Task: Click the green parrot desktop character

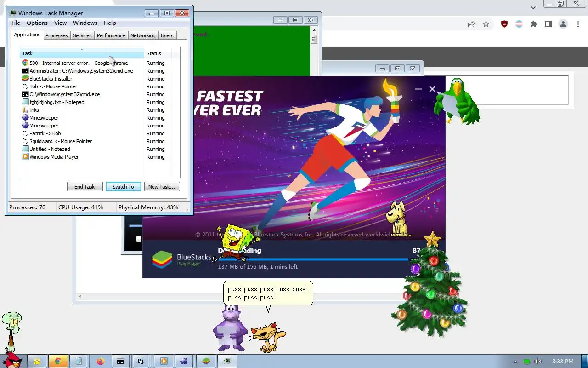Action: click(x=457, y=101)
